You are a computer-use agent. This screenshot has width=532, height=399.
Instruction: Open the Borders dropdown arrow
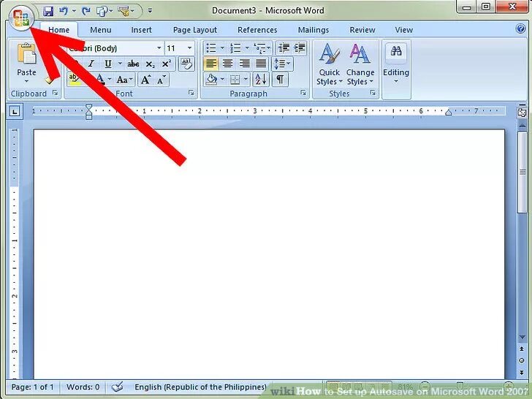246,80
